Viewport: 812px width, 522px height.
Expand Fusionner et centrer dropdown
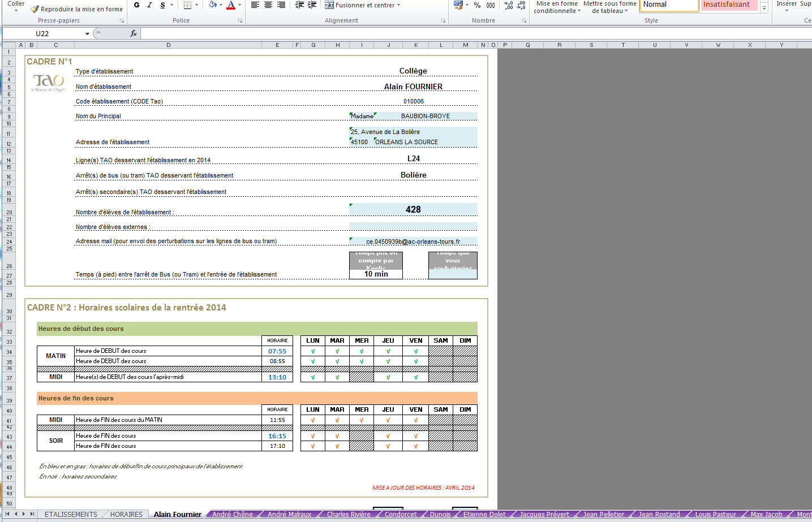click(398, 5)
